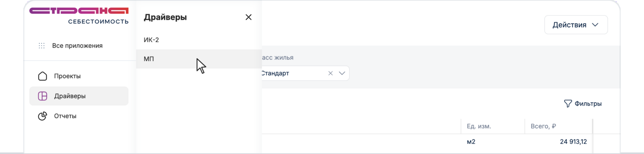
Task: Click the Отчеты pie chart icon
Action: [43, 116]
